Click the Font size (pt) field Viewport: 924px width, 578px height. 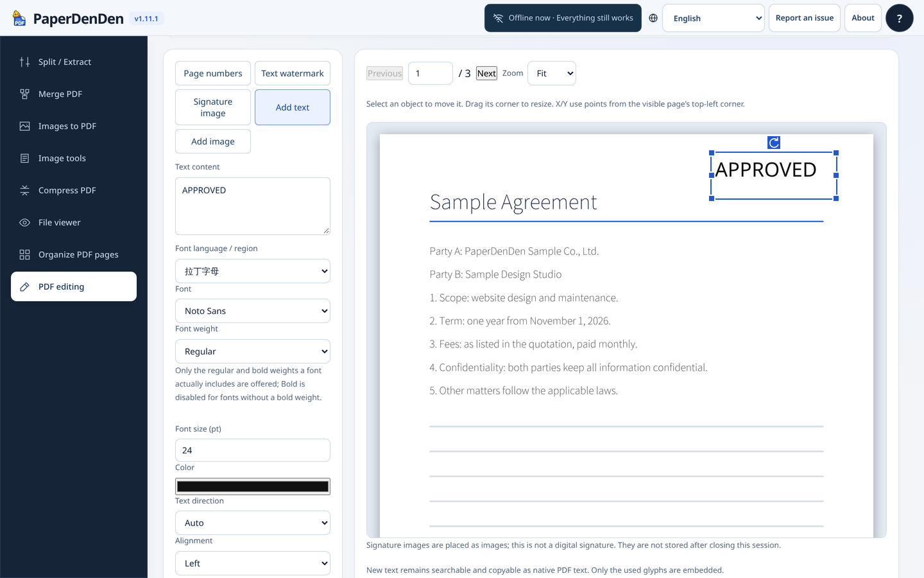point(253,450)
